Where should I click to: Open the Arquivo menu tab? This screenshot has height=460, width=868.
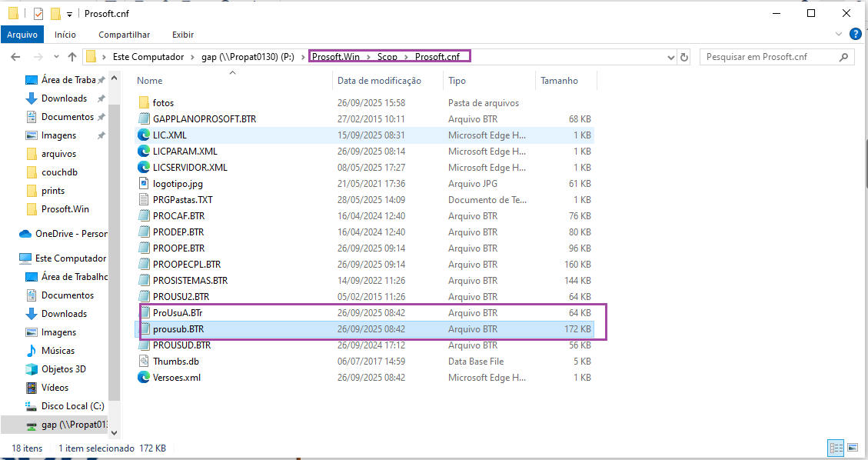coord(22,35)
